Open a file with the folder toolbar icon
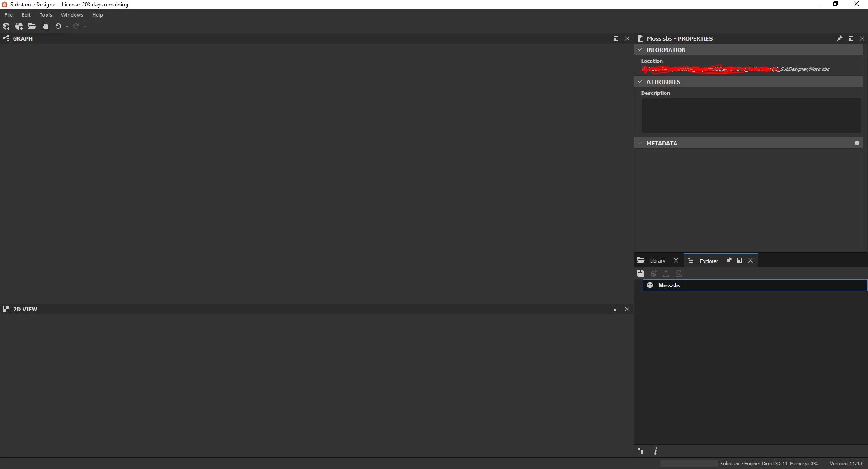 [32, 26]
